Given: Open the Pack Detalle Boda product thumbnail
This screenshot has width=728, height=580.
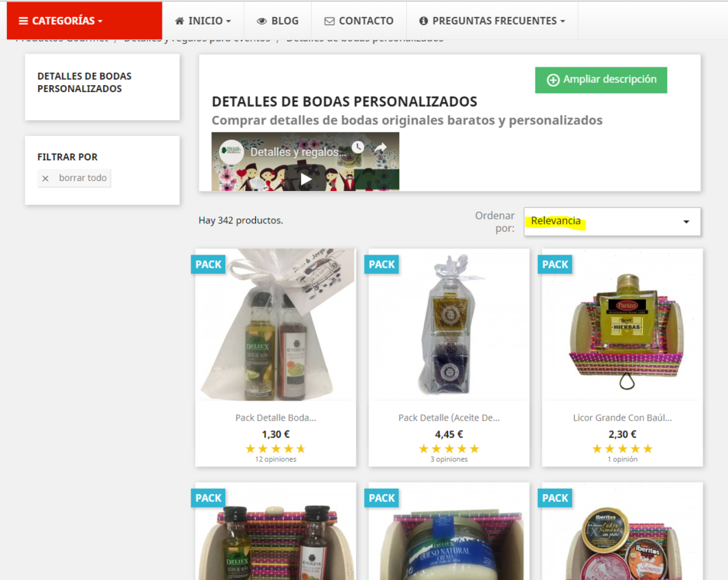Looking at the screenshot, I should pyautogui.click(x=275, y=325).
